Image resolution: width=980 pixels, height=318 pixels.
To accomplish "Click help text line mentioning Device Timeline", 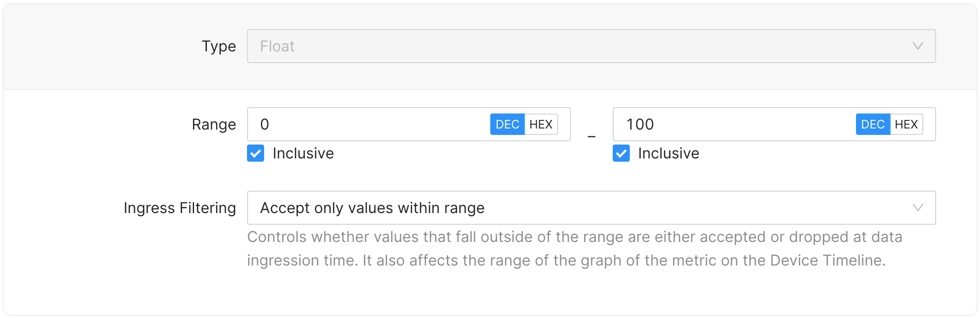I will click(x=566, y=260).
